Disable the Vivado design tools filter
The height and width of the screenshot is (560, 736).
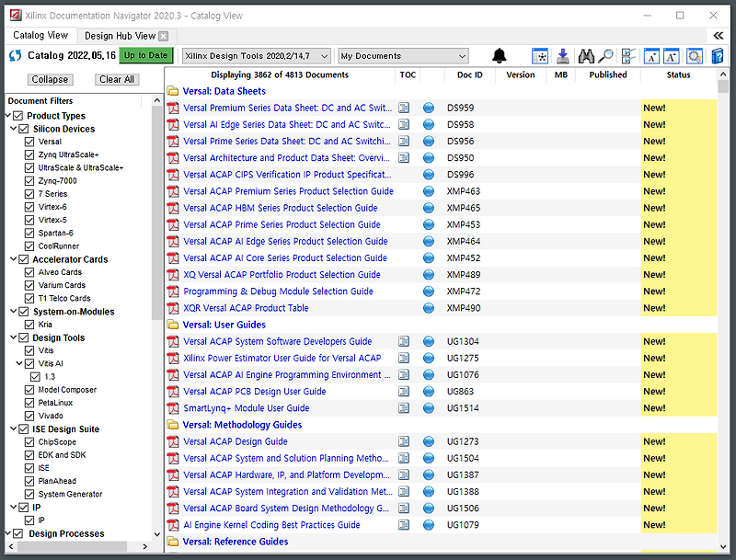click(29, 416)
